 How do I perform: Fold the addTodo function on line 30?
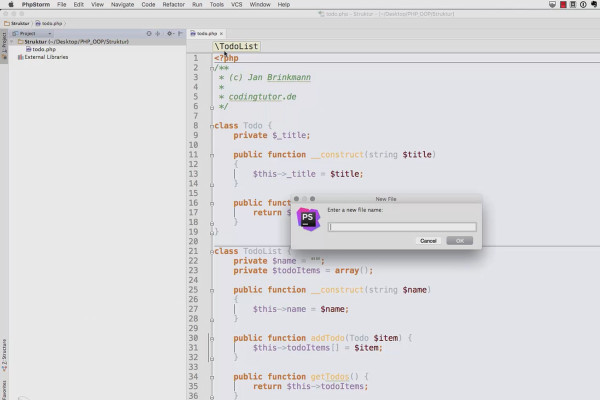point(212,338)
